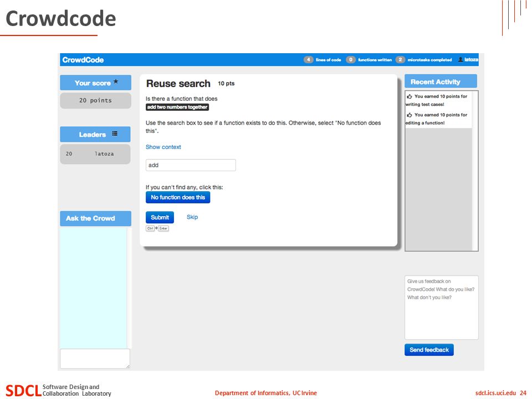
Task: Open the Show context link
Action: pyautogui.click(x=163, y=147)
